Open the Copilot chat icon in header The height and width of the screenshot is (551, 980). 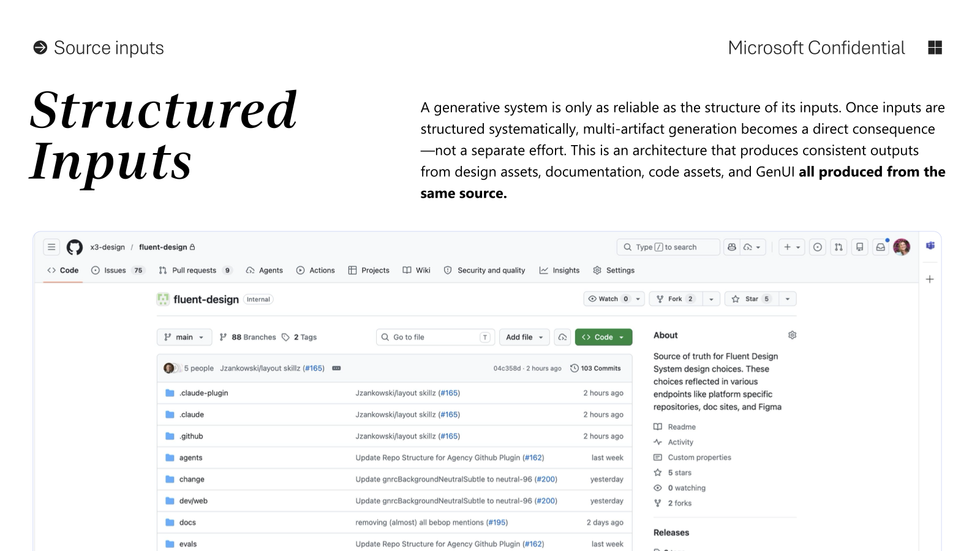click(731, 247)
